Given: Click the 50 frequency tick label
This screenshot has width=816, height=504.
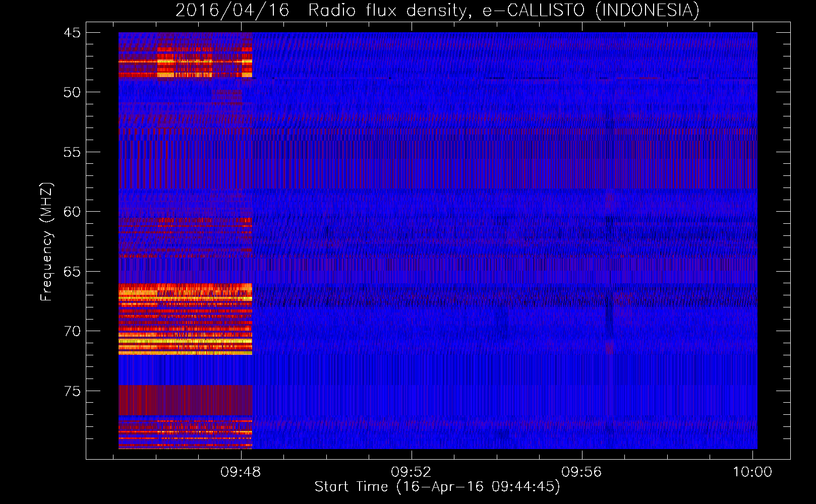Looking at the screenshot, I should pyautogui.click(x=72, y=92).
